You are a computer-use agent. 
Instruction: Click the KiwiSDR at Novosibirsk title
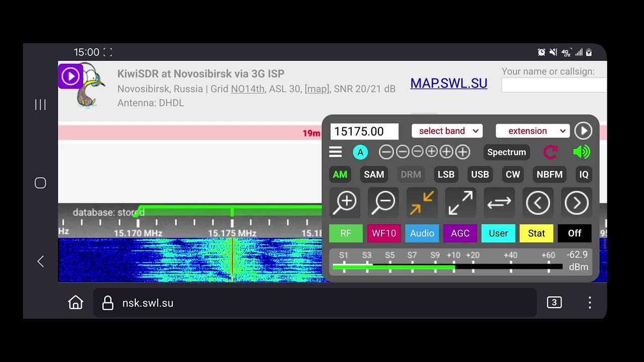201,73
